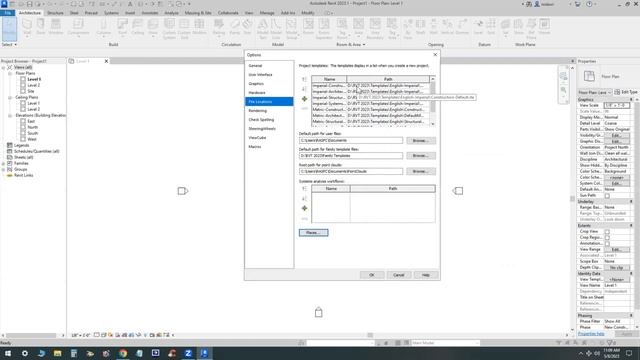Screen dimensions: 640x360
Task: Select the Ref Plane tool
Action: click(531, 29)
